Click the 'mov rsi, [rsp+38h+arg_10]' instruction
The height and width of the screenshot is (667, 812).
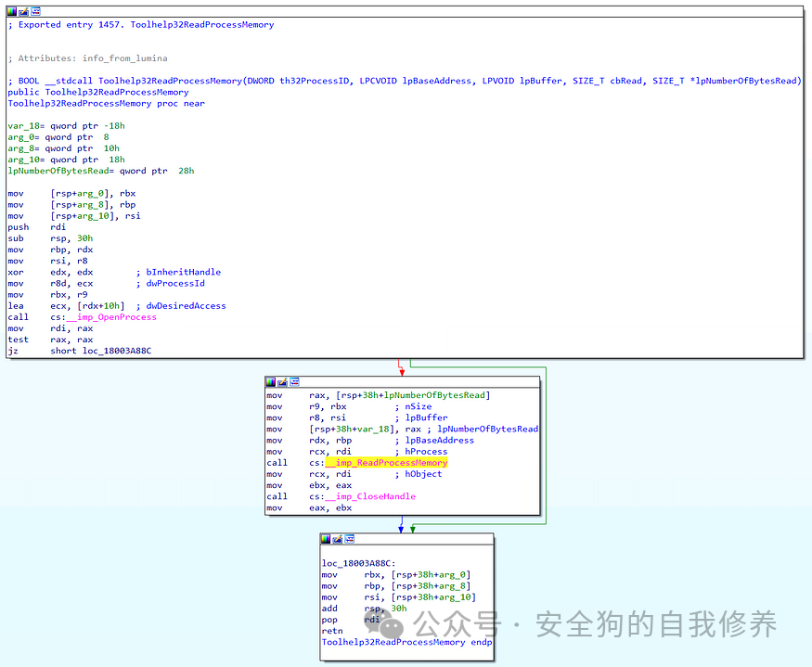pos(399,597)
